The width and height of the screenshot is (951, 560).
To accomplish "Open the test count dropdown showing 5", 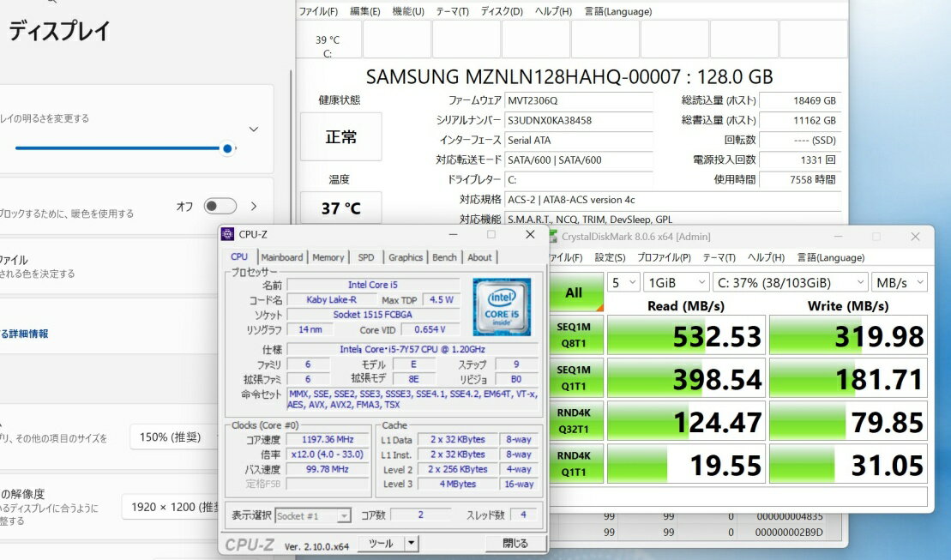I will [x=623, y=282].
